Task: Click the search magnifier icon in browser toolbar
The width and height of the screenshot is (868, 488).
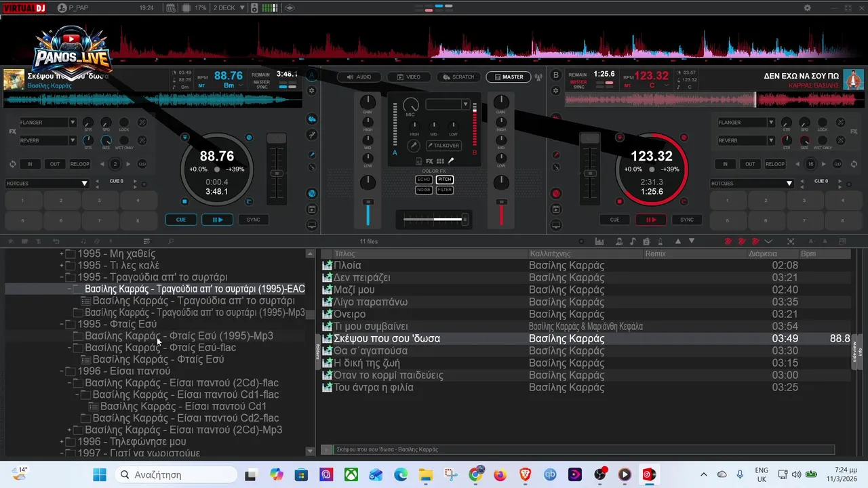Action: [171, 241]
